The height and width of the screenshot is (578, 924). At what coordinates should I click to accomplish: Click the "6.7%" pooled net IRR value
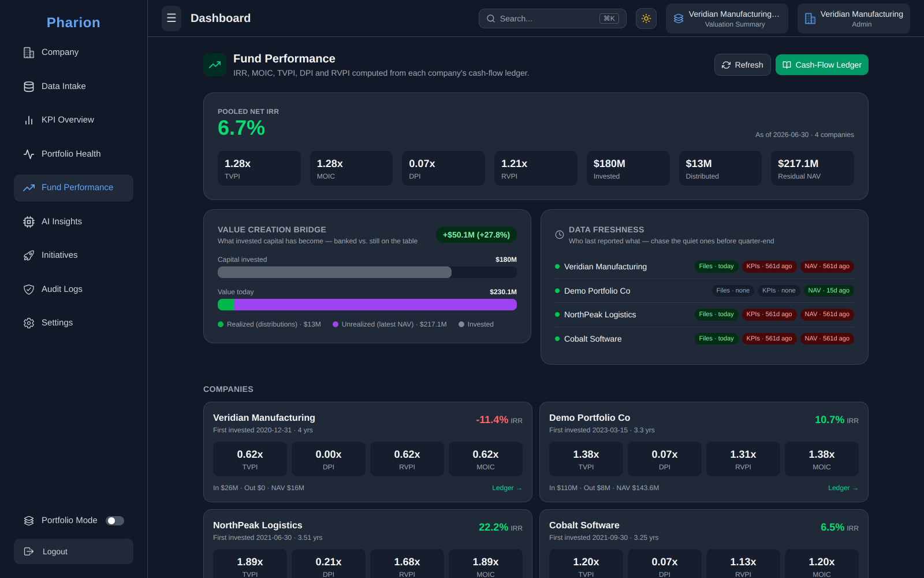click(x=241, y=128)
